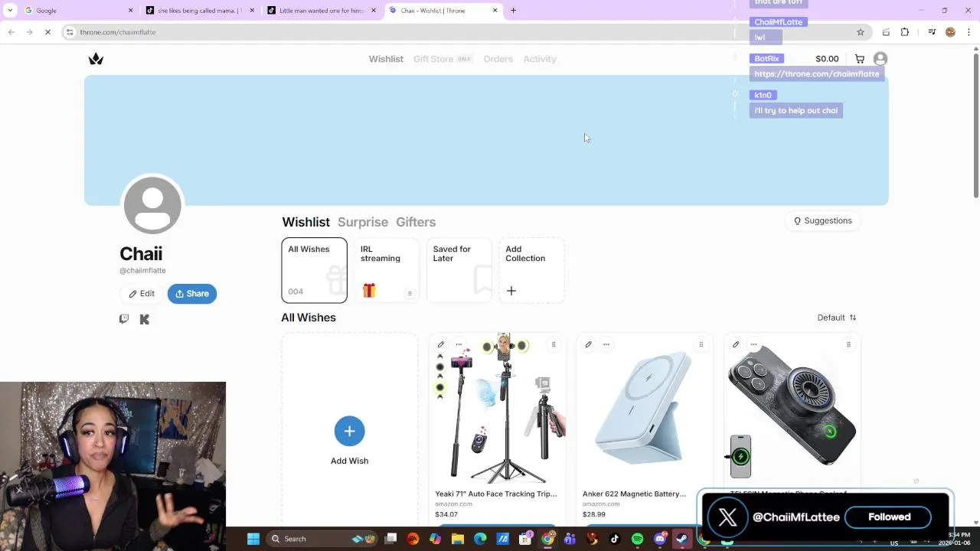The image size is (980, 551).
Task: Click the profile avatar picture
Action: click(152, 205)
